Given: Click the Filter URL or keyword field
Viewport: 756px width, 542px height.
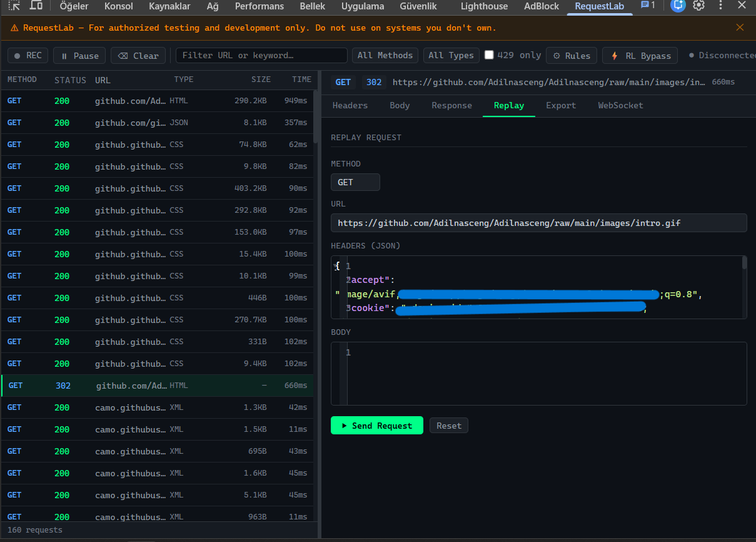Looking at the screenshot, I should (261, 55).
